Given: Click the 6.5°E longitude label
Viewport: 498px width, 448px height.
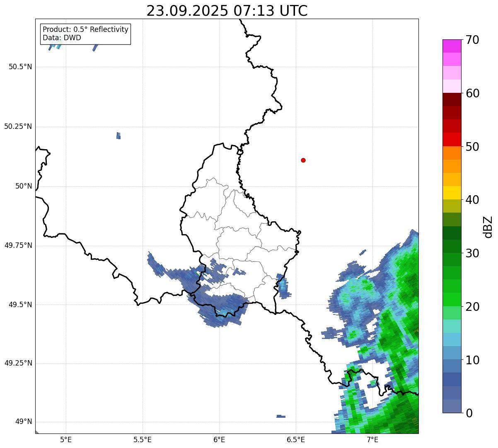Looking at the screenshot, I should point(296,439).
